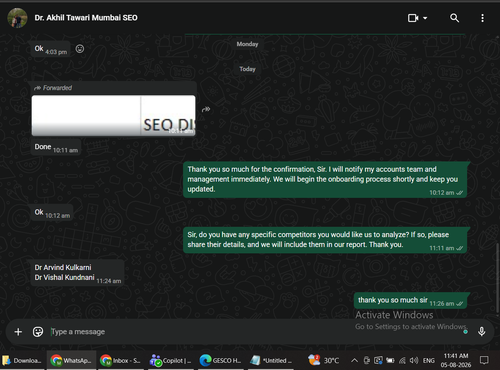The image size is (500, 370).
Task: Open Downloads folder in taskbar
Action: pos(22,360)
